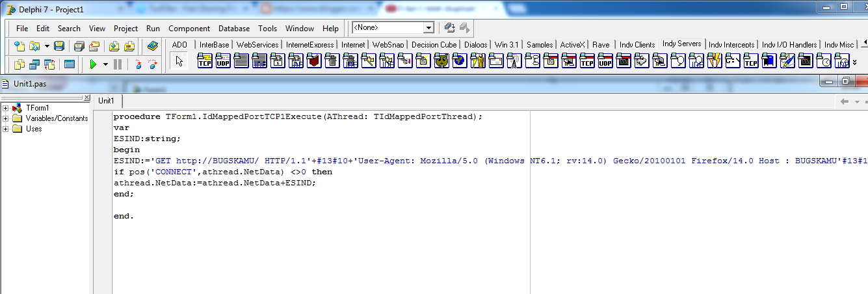Screen dimensions: 868x294
Task: Select the envelope mail server component icon
Action: point(496,62)
